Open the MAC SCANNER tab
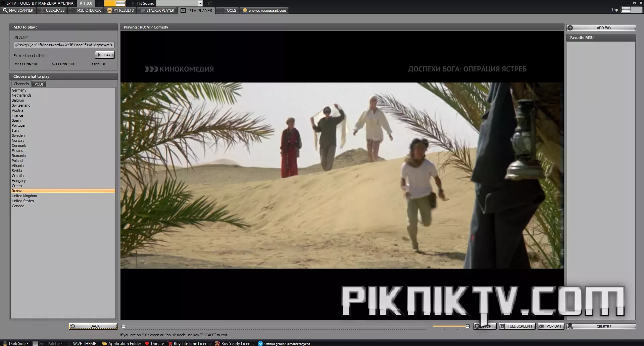Screen dimensions: 644x346 18,10
